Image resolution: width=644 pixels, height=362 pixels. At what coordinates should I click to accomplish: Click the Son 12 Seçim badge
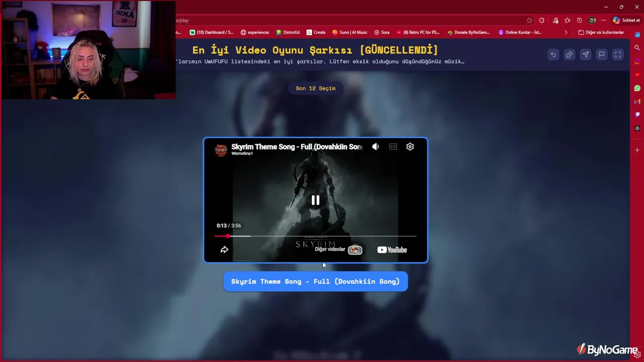coord(315,88)
